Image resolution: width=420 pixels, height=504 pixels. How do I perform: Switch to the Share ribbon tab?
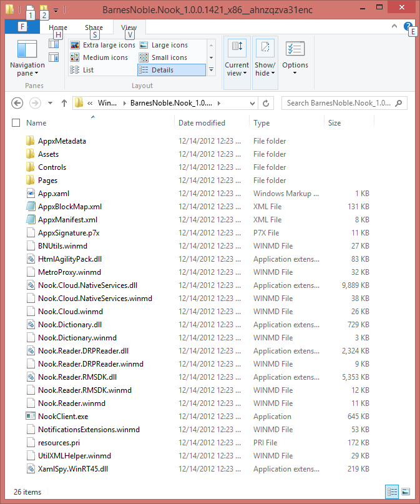[94, 27]
